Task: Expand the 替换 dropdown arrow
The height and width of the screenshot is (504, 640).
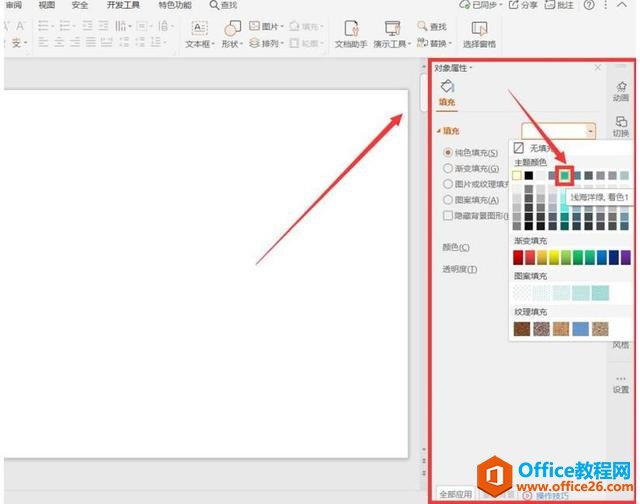Action: 450,43
